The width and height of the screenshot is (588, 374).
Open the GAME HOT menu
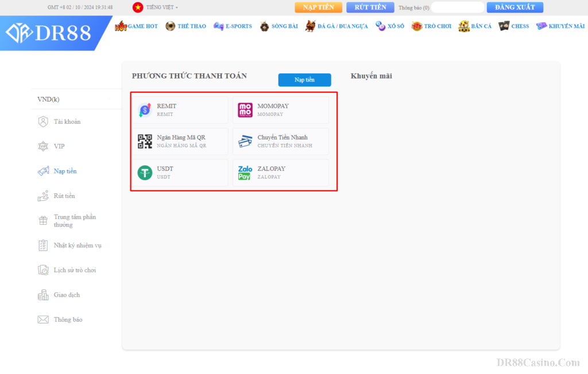142,26
